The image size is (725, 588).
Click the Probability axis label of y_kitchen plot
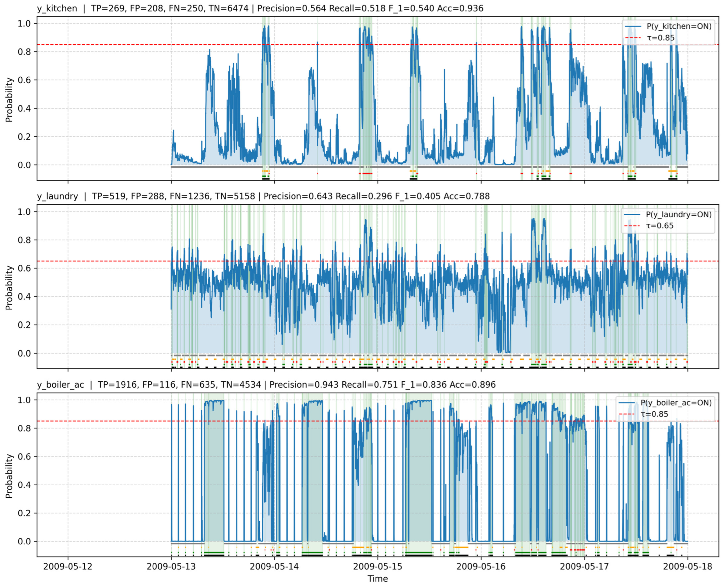[x=9, y=100]
